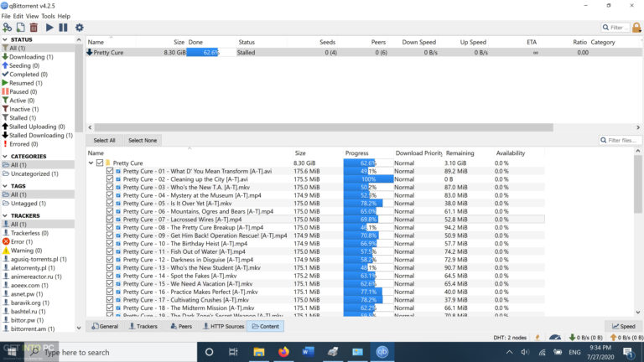Uncheck episode 07 Lacrossed Wires
Screen dimensions: 644x362
[110, 220]
